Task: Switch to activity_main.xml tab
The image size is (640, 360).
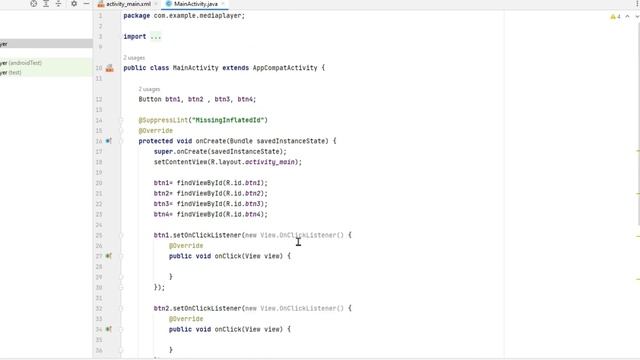Action: (x=128, y=4)
